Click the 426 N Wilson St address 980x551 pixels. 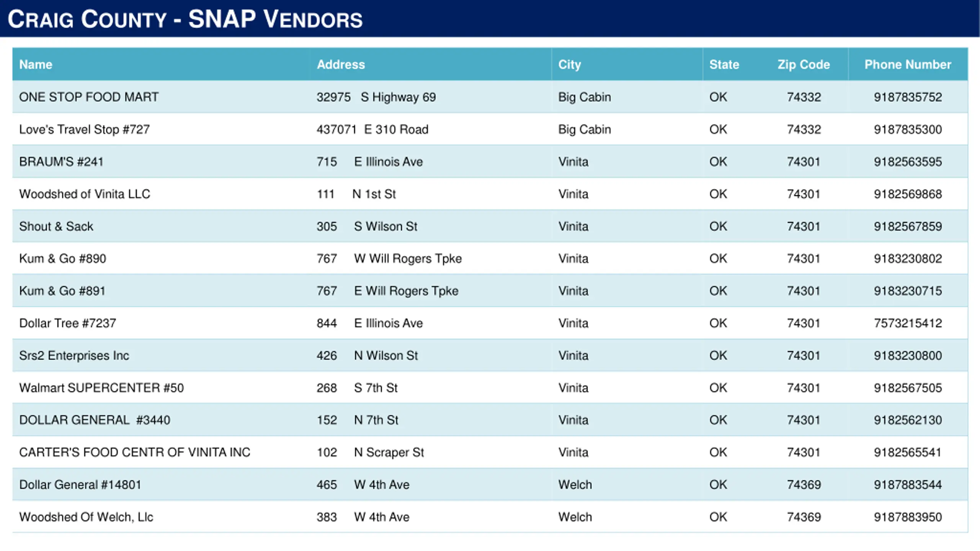point(367,355)
